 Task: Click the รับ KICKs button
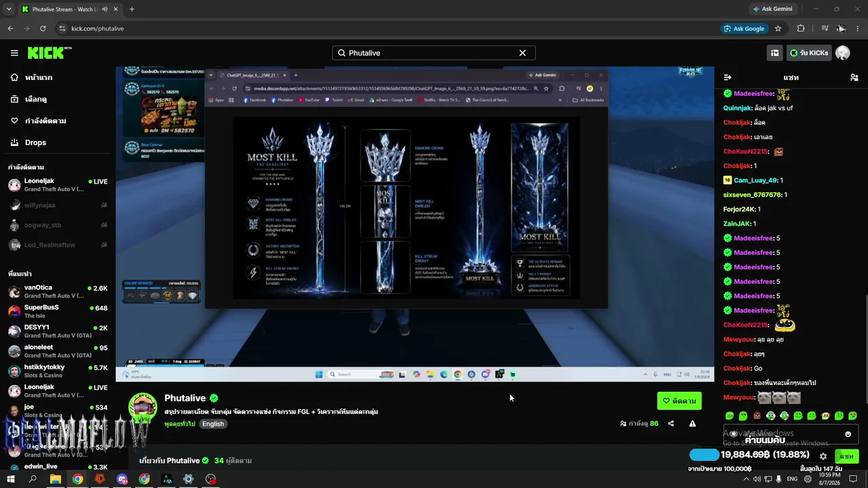tap(808, 53)
